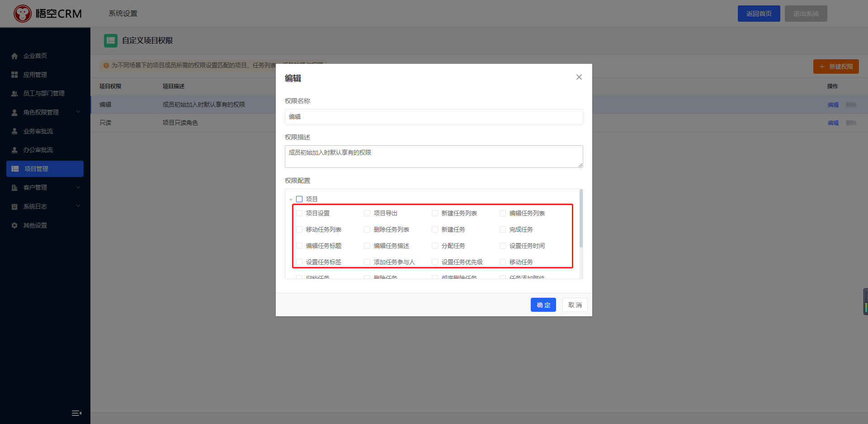The width and height of the screenshot is (868, 424).
Task: Check the 添加任务参与人 permission
Action: click(x=367, y=262)
